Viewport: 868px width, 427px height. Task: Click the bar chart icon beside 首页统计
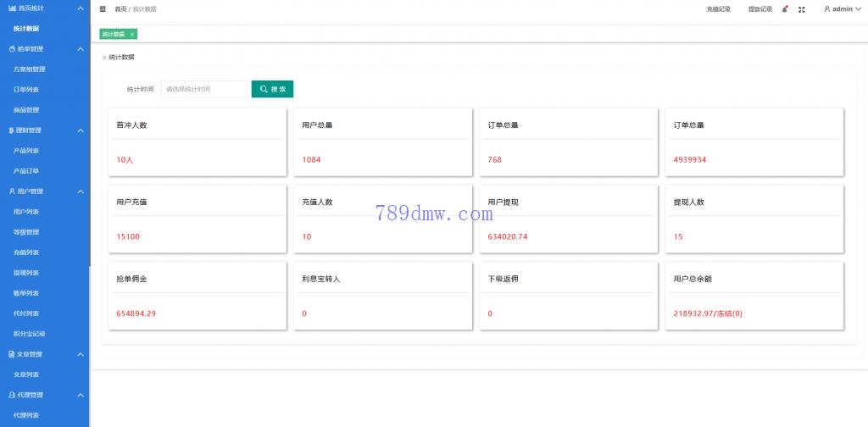pos(12,8)
